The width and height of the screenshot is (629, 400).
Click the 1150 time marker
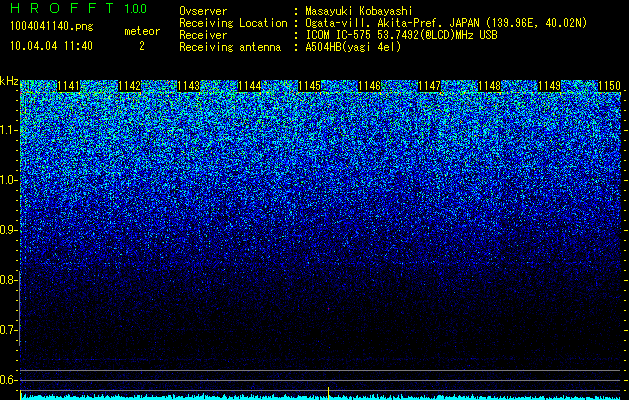[x=609, y=86]
